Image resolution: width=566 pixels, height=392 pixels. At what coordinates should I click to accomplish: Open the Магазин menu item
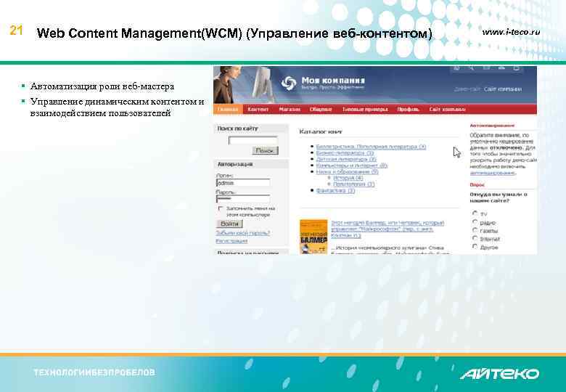click(x=290, y=110)
